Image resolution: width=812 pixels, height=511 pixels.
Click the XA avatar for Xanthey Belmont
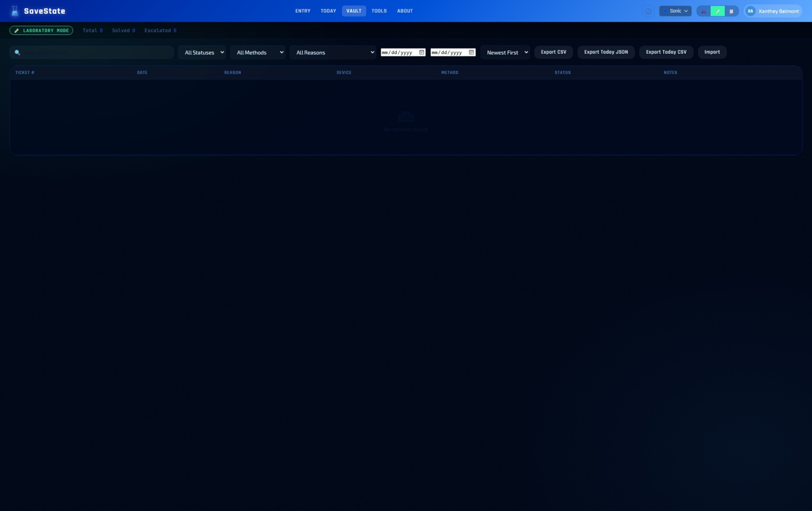coord(750,11)
